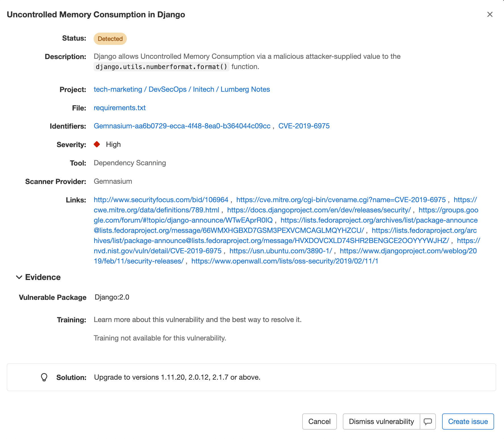Open the cve.mitre.org cvename link
The height and width of the screenshot is (439, 504).
(x=341, y=200)
